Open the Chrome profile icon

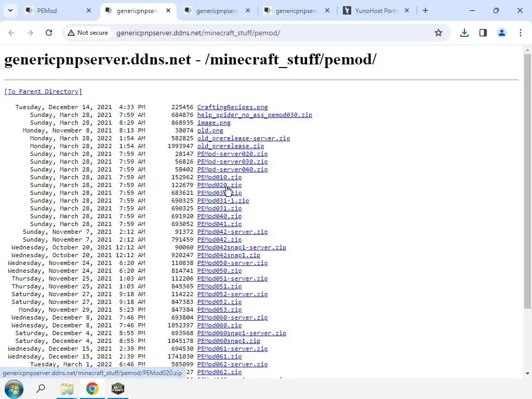(502, 33)
